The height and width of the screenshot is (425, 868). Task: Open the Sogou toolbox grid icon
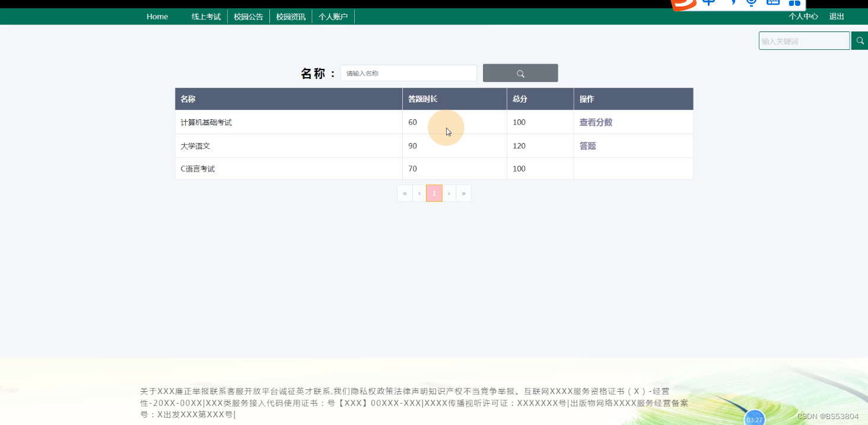point(794,3)
